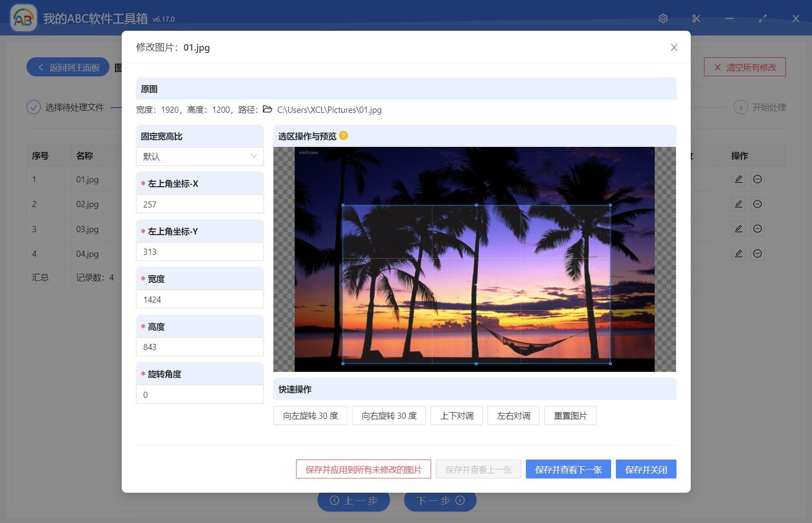Flip the image vertically with 上下对调
This screenshot has height=523, width=812.
(x=456, y=415)
